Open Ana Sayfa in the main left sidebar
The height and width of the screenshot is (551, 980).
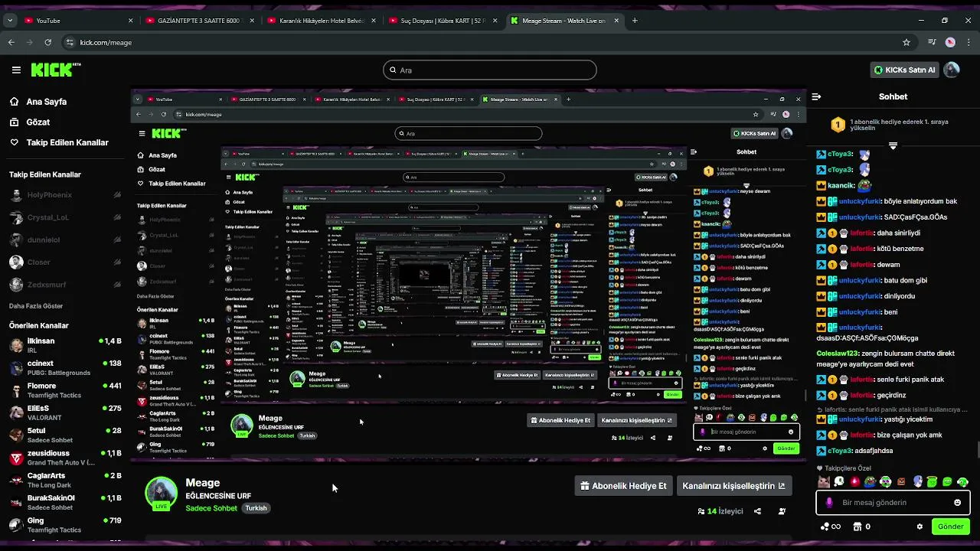tap(38, 101)
